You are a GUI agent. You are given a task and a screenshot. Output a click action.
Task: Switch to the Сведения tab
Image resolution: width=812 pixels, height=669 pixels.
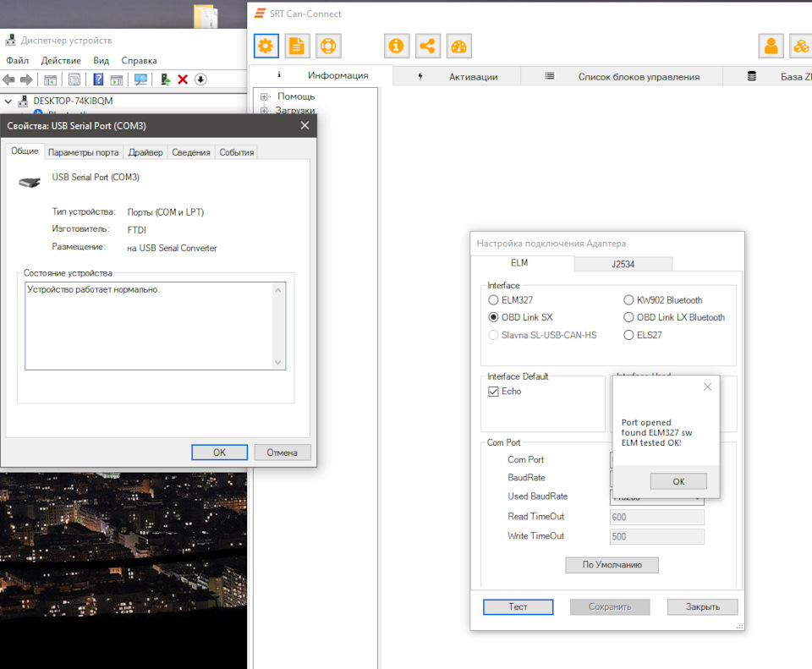point(191,152)
